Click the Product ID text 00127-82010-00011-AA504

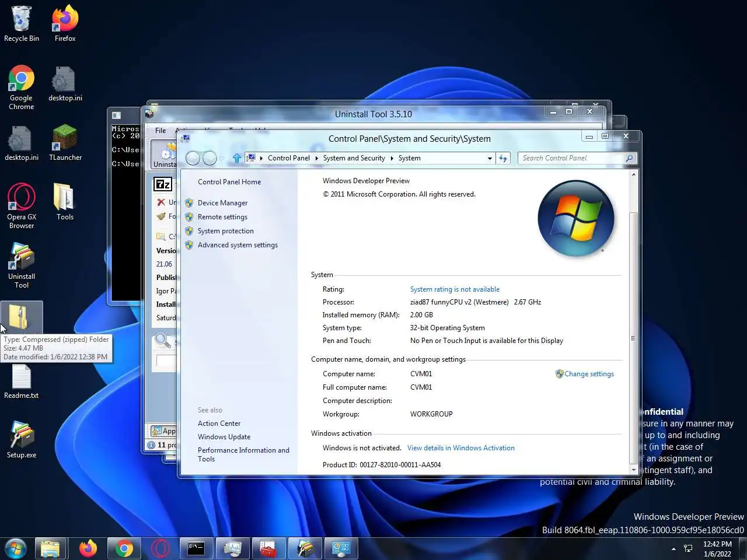(x=400, y=465)
